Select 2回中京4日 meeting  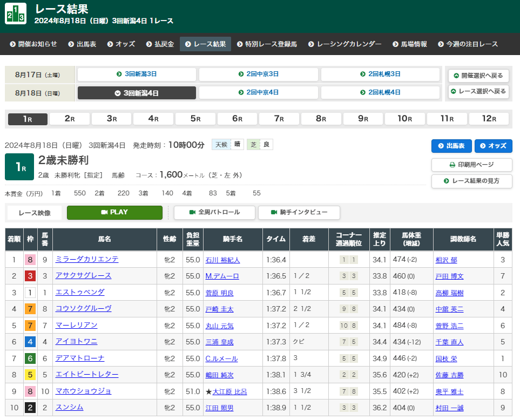[259, 93]
